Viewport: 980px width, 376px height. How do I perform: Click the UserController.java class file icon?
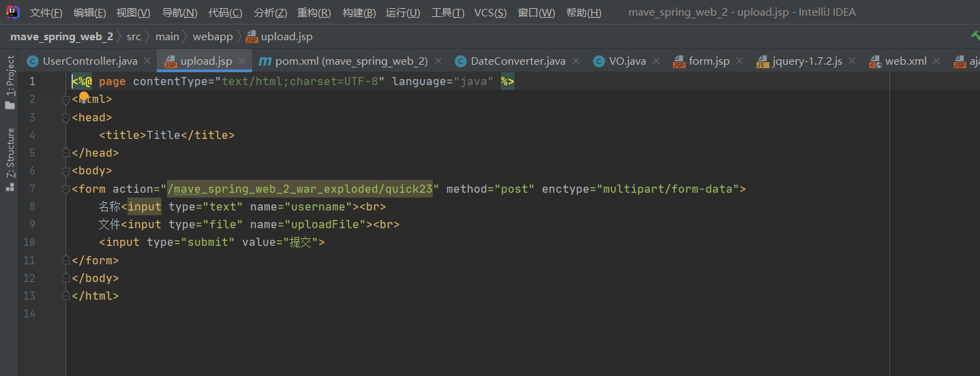(32, 61)
